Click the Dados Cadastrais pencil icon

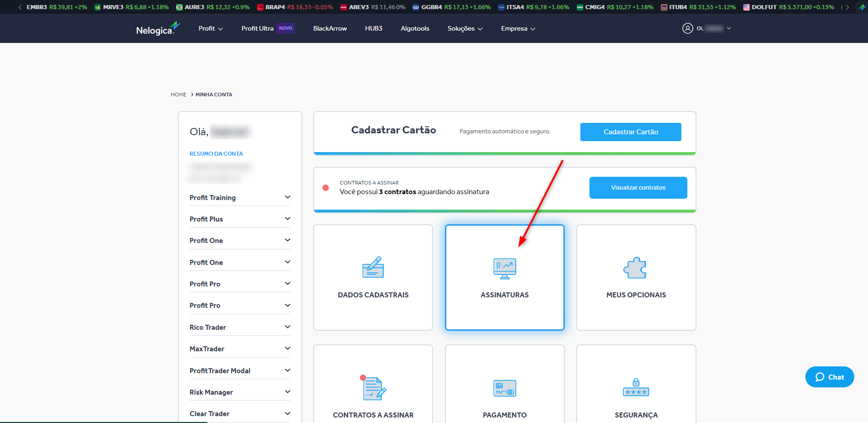373,267
